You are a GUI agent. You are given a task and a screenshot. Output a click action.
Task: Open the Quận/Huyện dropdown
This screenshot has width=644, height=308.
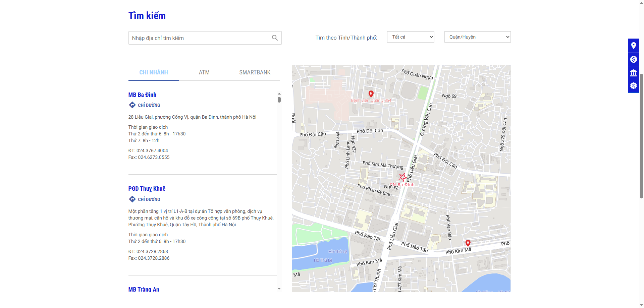point(477,37)
